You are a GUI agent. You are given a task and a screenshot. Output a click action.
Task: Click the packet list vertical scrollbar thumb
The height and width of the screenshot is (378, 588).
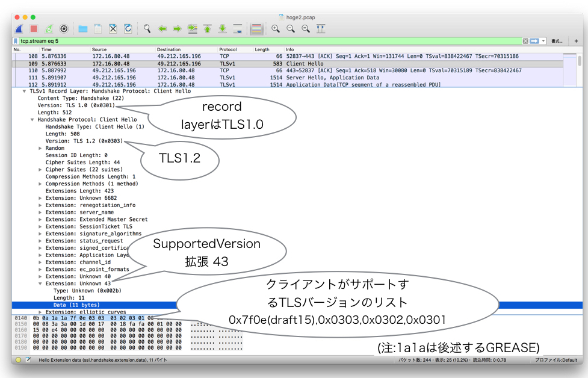pos(580,61)
